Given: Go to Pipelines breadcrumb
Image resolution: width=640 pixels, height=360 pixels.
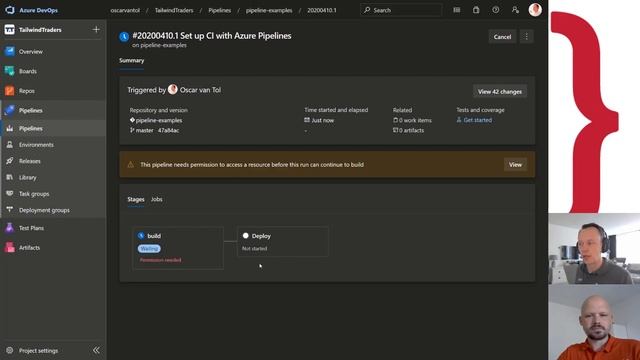Looking at the screenshot, I should pos(220,10).
